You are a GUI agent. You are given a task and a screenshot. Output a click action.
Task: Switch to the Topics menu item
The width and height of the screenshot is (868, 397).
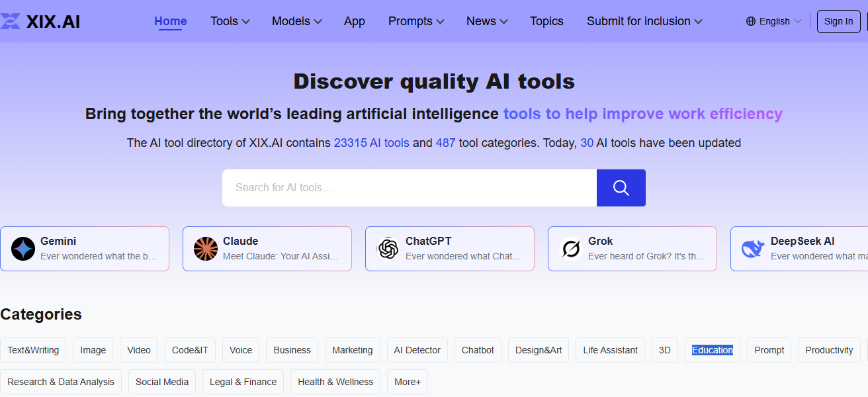point(546,21)
